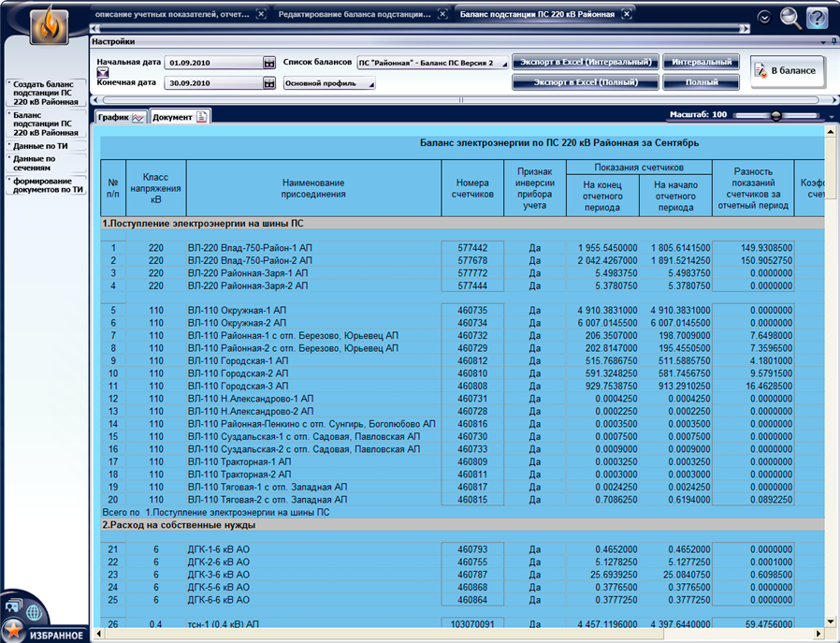Open calendar picker for Начальная дата

[x=269, y=64]
